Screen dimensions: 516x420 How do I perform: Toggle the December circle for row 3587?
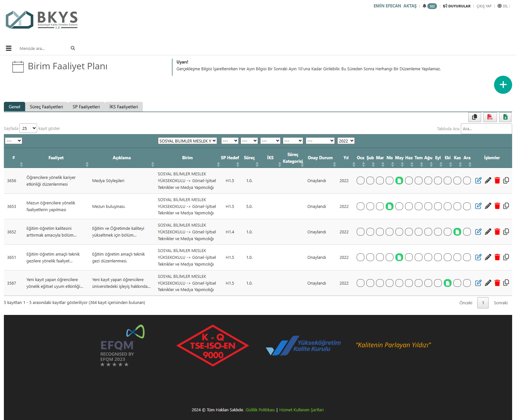pyautogui.click(x=467, y=283)
